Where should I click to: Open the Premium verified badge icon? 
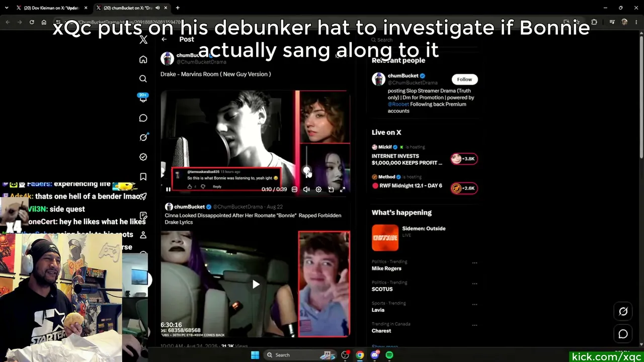point(143,157)
